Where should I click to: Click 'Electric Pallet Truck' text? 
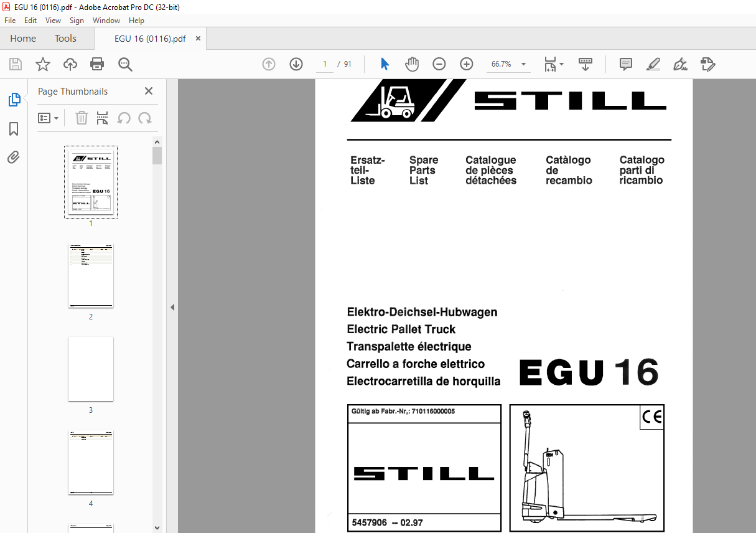pyautogui.click(x=401, y=329)
